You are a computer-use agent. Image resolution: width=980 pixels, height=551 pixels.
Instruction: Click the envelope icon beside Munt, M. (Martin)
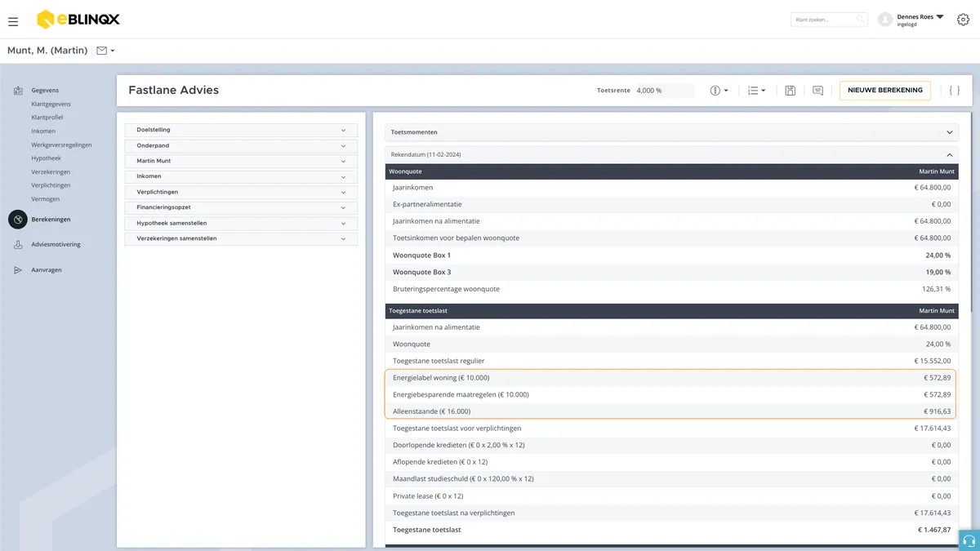[102, 51]
